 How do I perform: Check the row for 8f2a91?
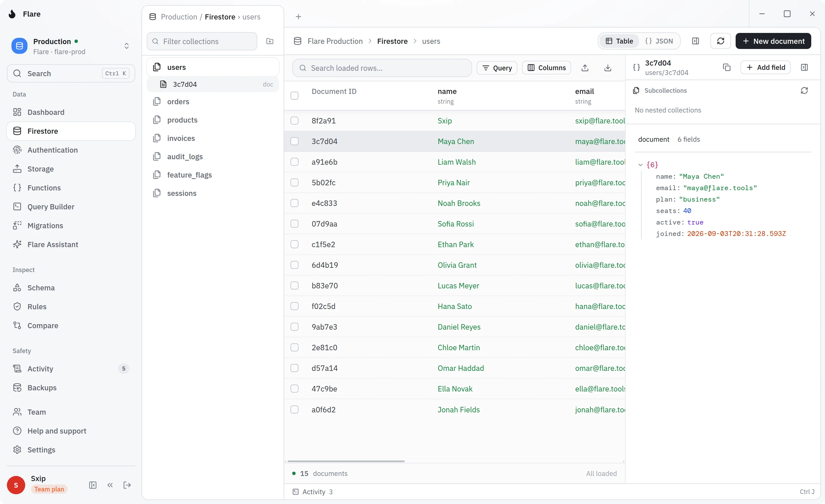(294, 121)
